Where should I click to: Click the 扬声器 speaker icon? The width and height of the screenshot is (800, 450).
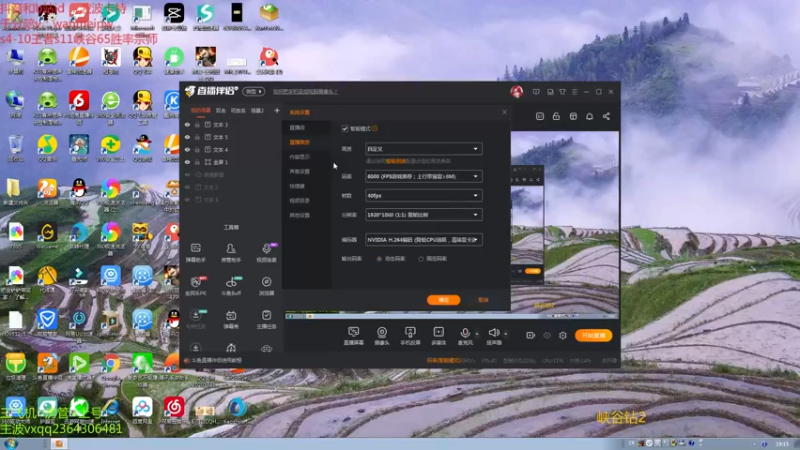[493, 335]
